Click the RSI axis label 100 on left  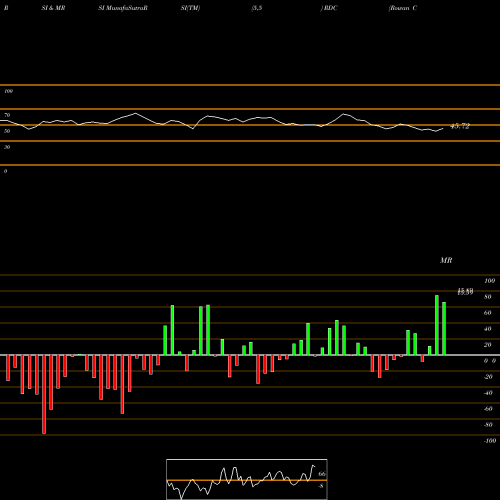(8, 91)
